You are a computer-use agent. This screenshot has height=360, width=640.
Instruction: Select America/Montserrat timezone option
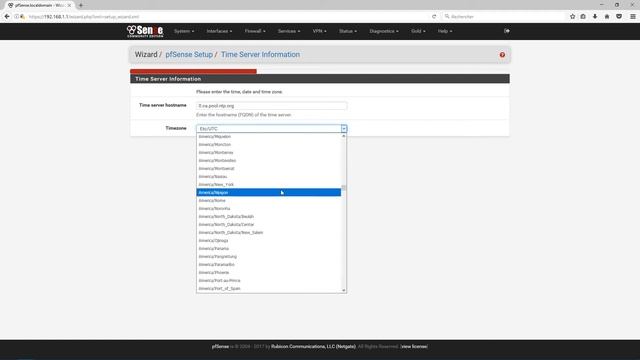pos(269,169)
